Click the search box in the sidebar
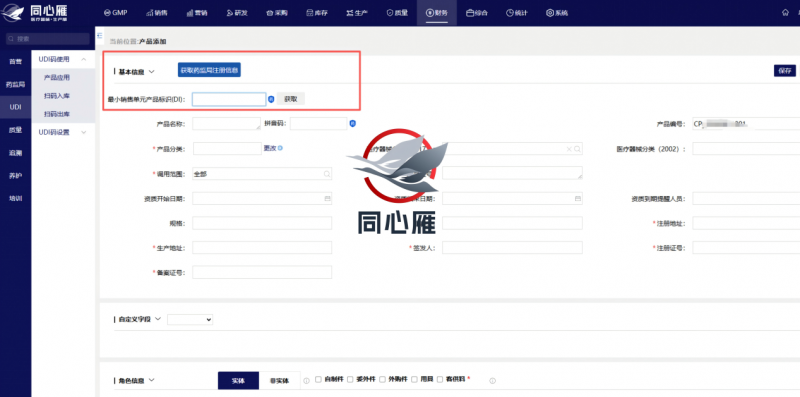 [48, 38]
